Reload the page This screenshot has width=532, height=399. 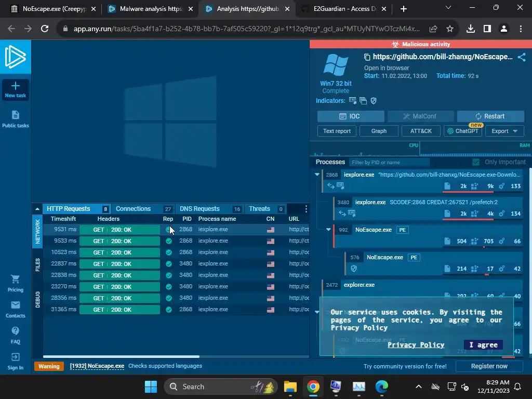(x=45, y=29)
